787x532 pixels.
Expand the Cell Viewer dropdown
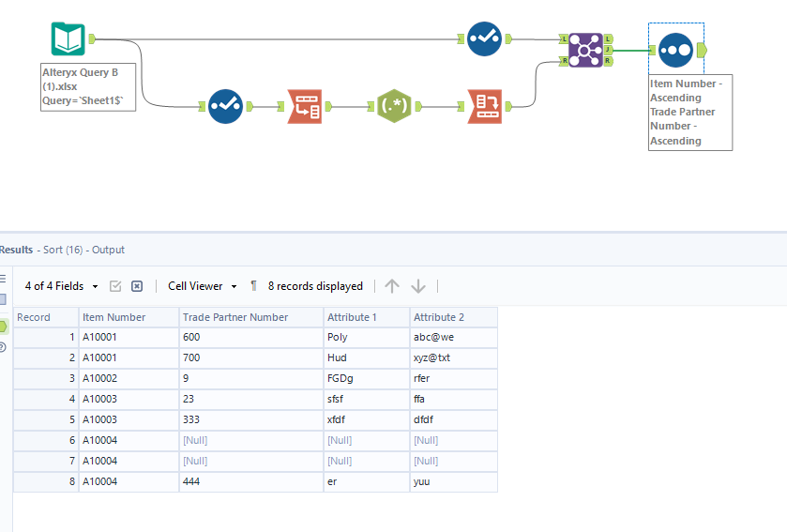202,286
